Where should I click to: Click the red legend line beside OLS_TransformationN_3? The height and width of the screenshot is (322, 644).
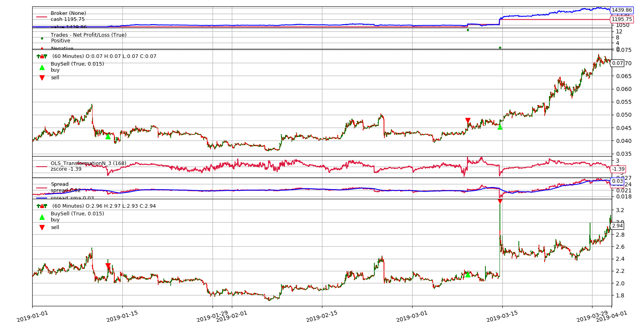click(x=42, y=166)
